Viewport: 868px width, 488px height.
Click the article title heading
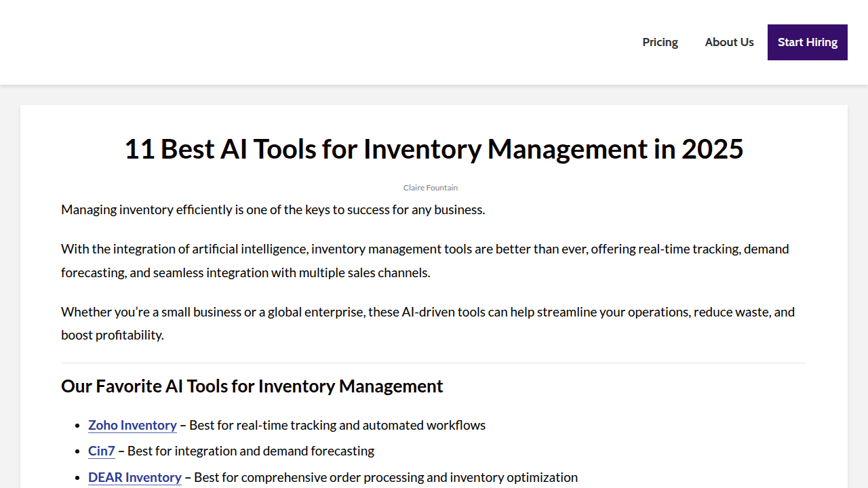[434, 148]
